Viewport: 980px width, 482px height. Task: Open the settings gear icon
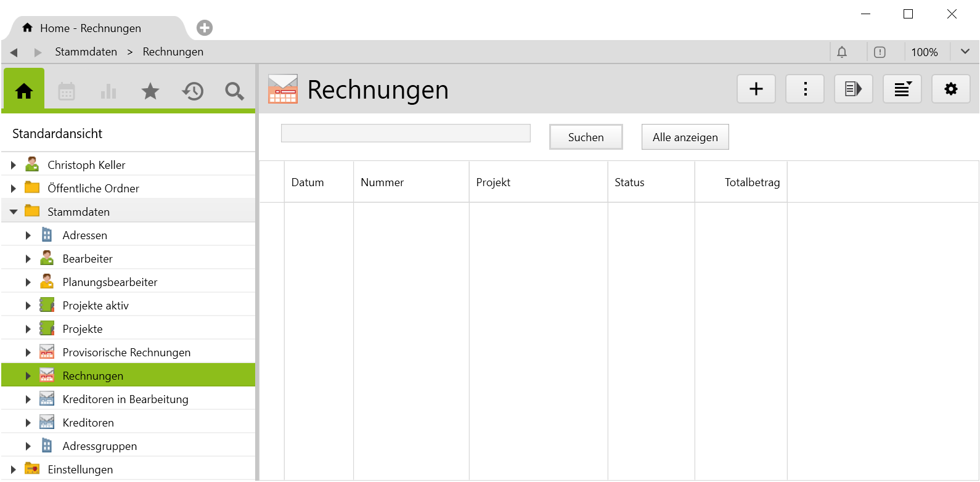point(951,89)
